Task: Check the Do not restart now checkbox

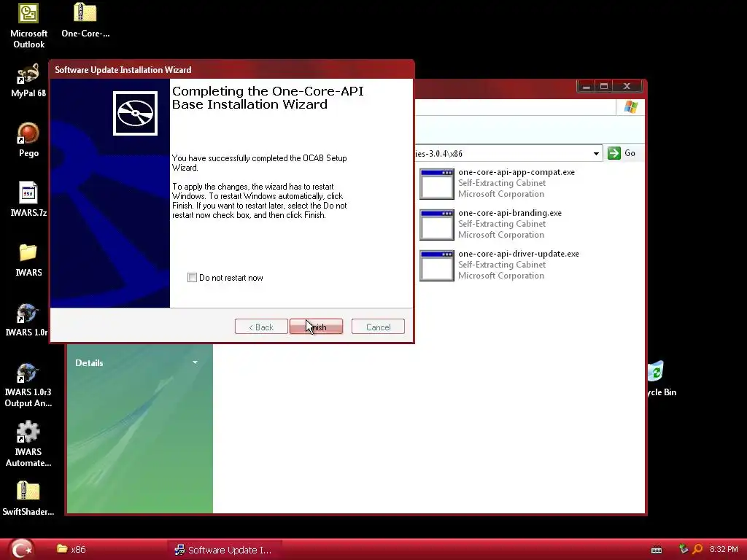Action: 192,278
